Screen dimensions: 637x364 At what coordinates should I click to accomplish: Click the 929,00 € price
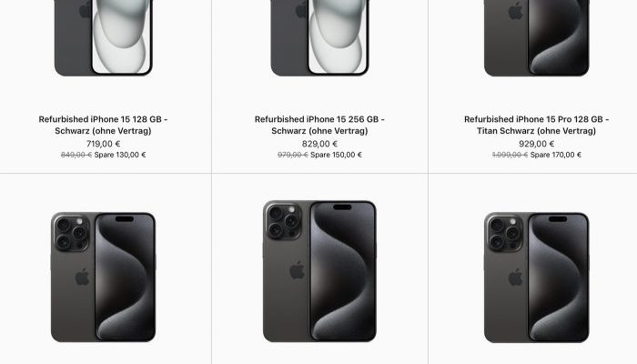tap(536, 144)
